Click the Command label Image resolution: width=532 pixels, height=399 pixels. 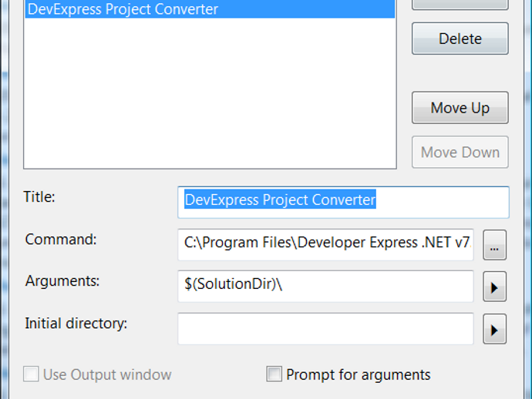click(x=61, y=239)
